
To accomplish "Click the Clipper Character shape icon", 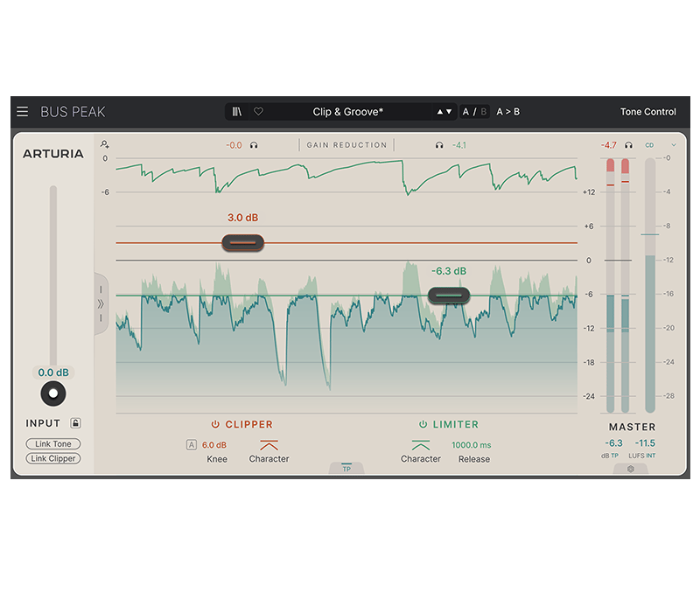I will click(x=269, y=445).
